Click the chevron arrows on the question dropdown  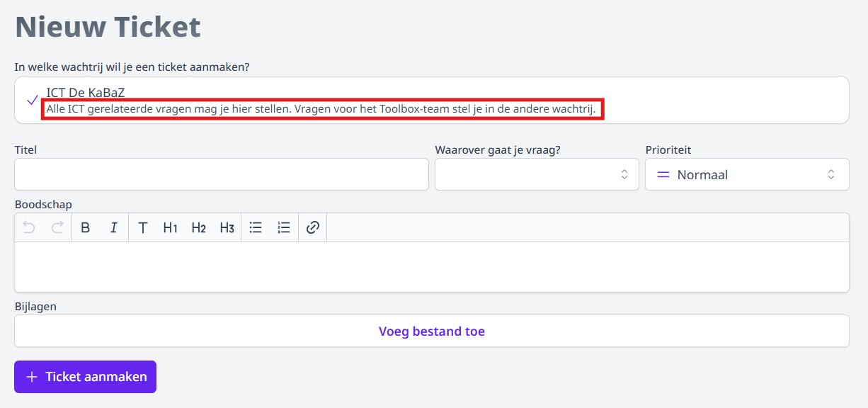click(624, 174)
